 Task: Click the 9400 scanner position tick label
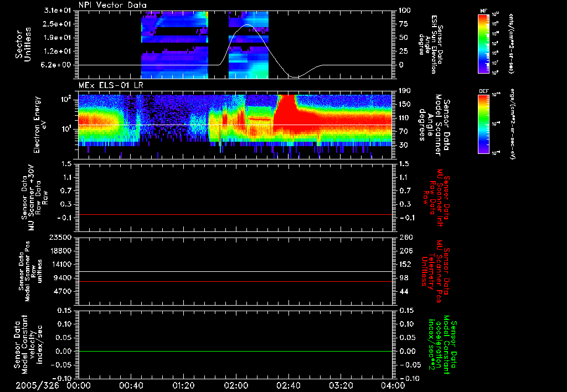click(x=63, y=278)
